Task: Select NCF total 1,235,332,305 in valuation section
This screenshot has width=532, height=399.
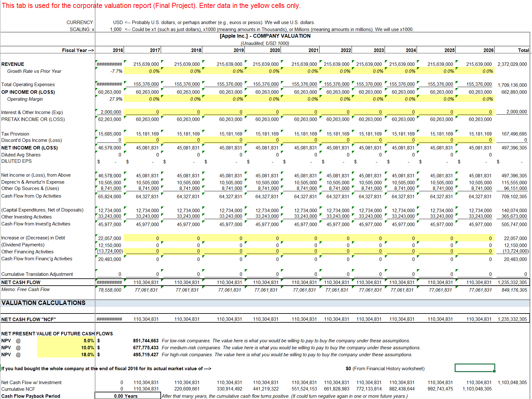Action: point(512,319)
